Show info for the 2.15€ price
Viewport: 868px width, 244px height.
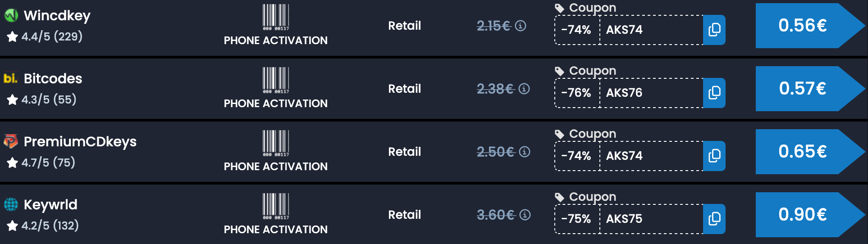[x=521, y=26]
